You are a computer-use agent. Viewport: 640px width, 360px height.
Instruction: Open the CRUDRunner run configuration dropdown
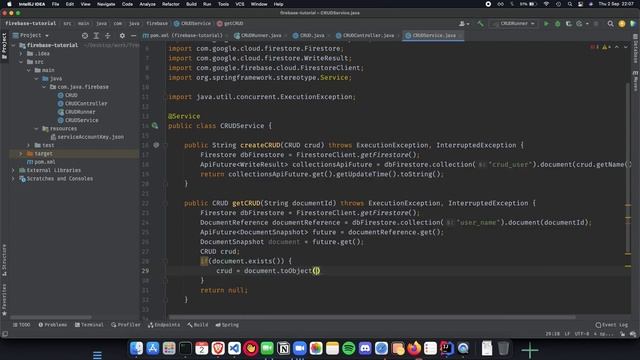coord(513,24)
